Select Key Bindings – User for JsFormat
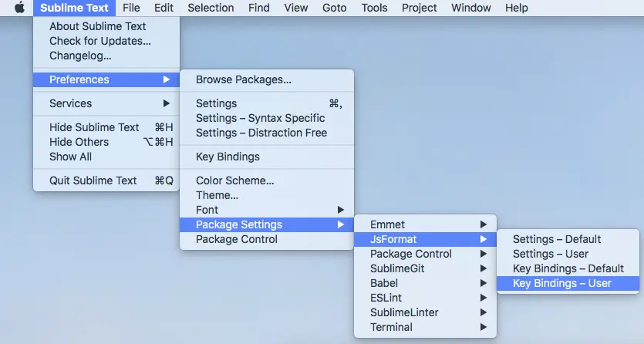 (x=561, y=283)
